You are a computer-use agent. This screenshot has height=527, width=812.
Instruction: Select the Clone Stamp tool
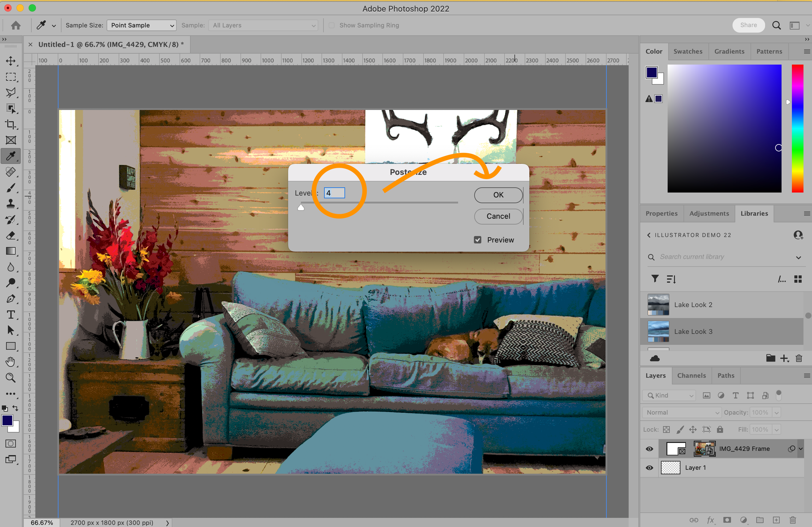click(x=11, y=204)
